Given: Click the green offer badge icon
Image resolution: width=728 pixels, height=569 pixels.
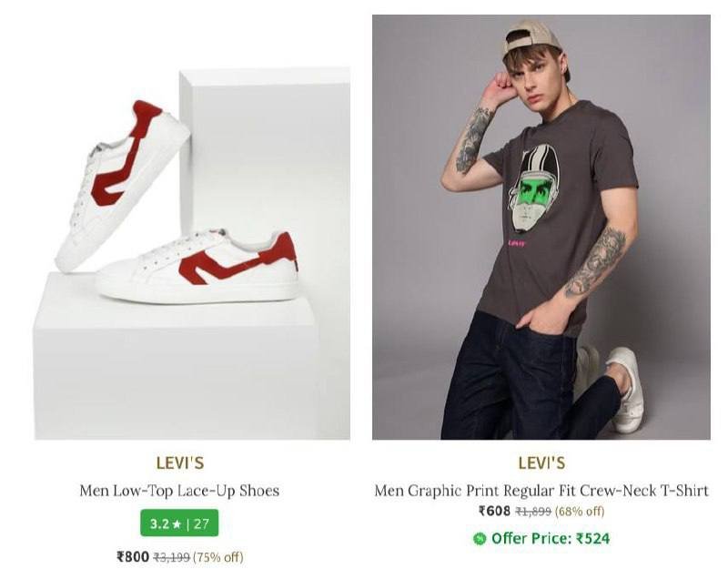Looking at the screenshot, I should coord(480,538).
